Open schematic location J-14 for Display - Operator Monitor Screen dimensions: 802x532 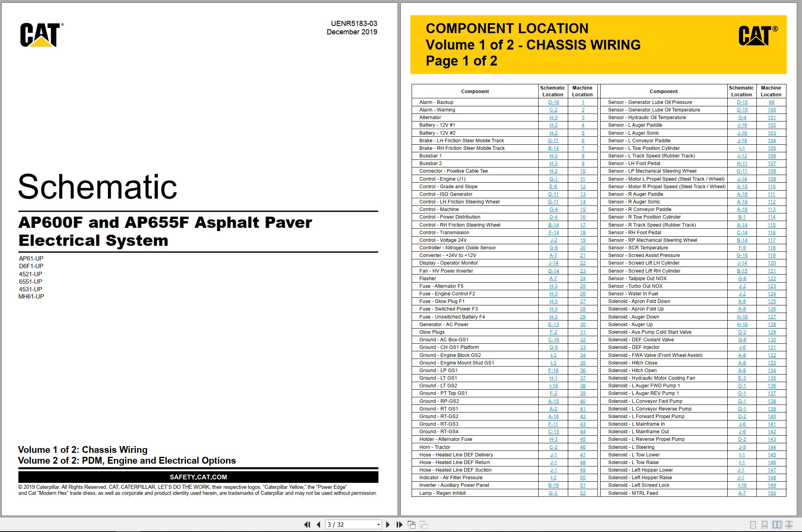coord(553,263)
